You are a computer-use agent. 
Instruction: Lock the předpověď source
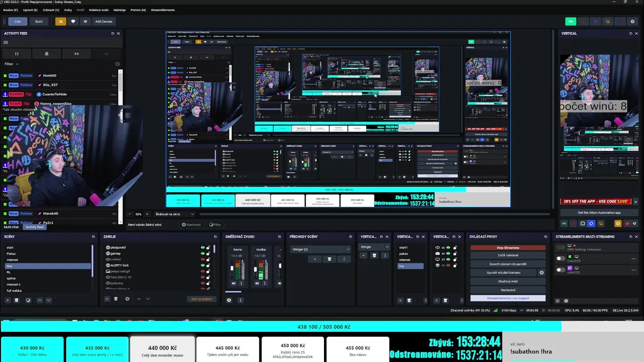pyautogui.click(x=208, y=247)
